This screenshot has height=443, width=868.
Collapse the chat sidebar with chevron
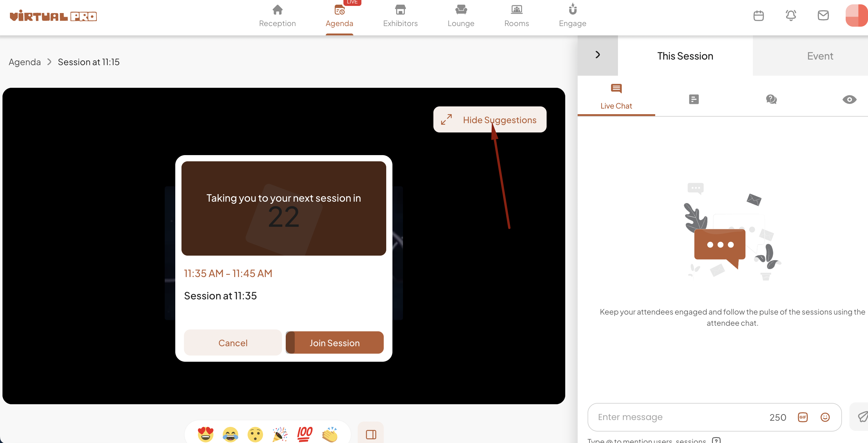coord(597,55)
